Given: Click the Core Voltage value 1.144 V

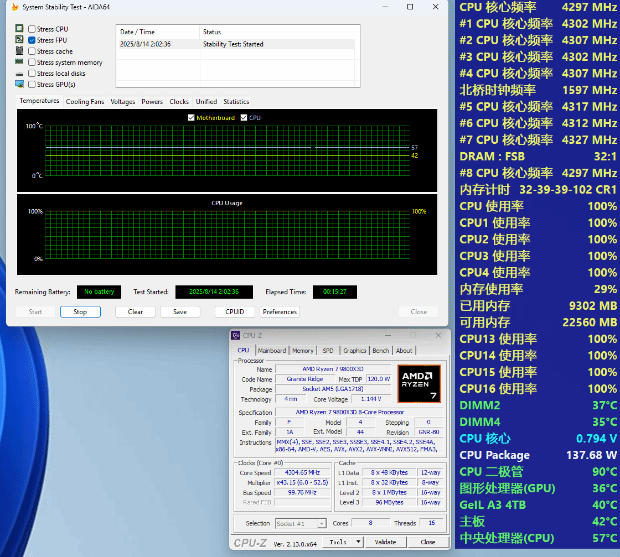Looking at the screenshot, I should click(x=370, y=399).
